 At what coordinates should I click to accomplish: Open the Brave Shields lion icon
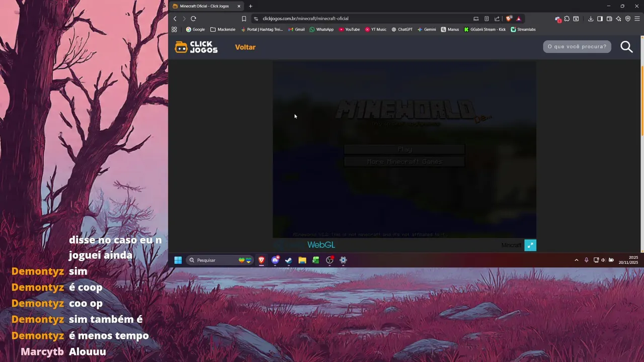tap(509, 19)
